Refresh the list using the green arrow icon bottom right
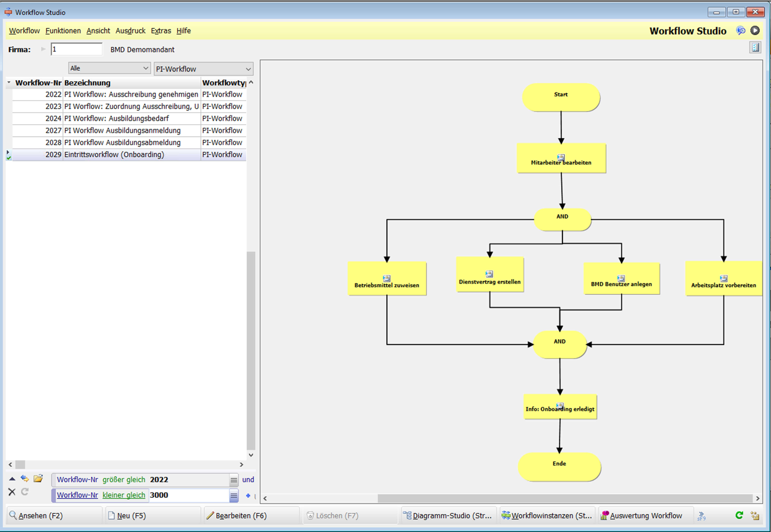The height and width of the screenshot is (532, 771). pyautogui.click(x=739, y=515)
